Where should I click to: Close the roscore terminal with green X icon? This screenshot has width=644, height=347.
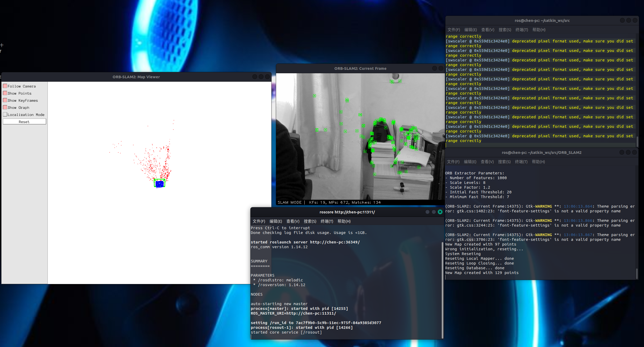tap(440, 212)
